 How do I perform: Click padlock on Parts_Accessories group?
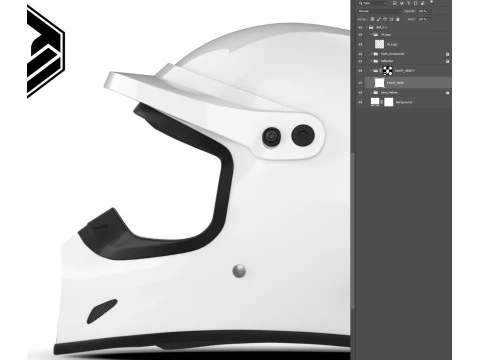tap(448, 54)
